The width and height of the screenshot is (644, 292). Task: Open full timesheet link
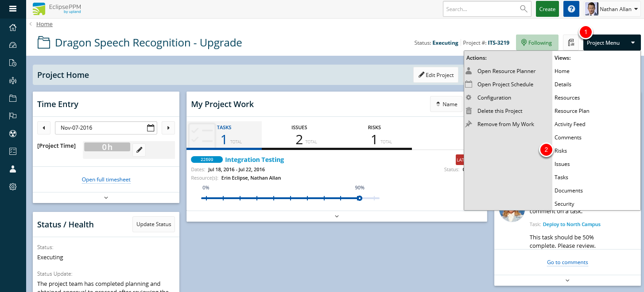(106, 180)
